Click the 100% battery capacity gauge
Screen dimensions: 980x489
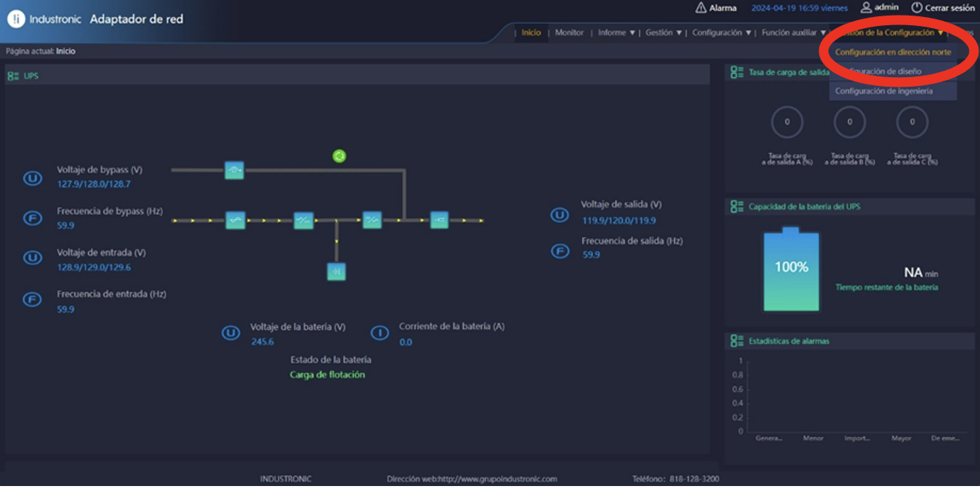coord(792,270)
